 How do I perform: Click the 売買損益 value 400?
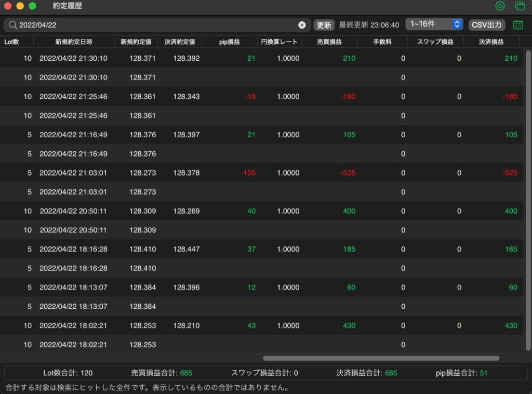(349, 211)
